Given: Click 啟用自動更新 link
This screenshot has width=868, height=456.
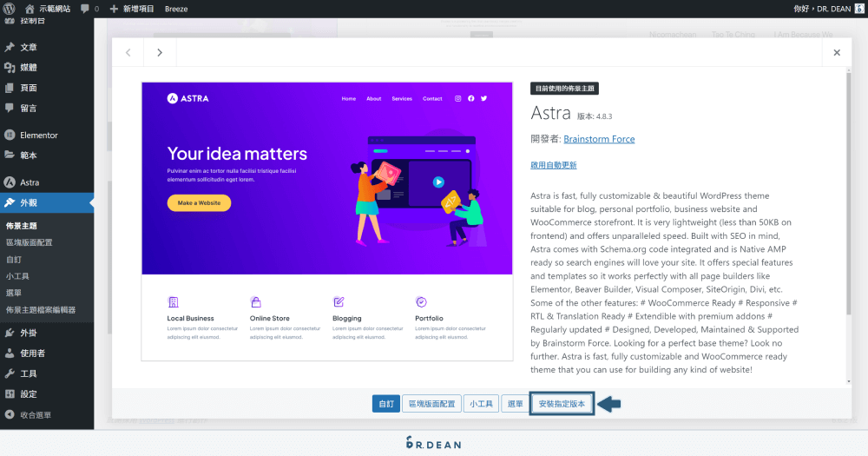Looking at the screenshot, I should coord(554,165).
